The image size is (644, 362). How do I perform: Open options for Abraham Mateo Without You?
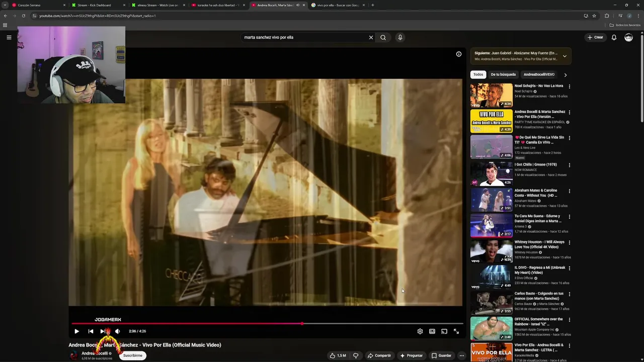569,191
